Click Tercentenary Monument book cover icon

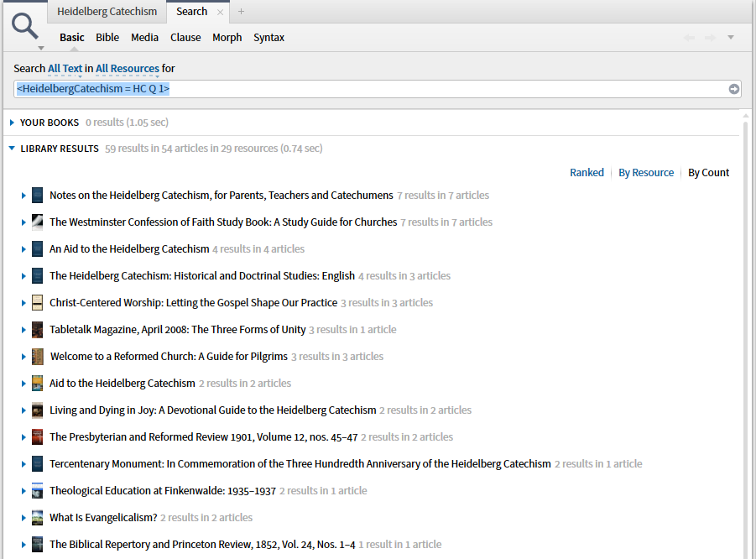[37, 463]
